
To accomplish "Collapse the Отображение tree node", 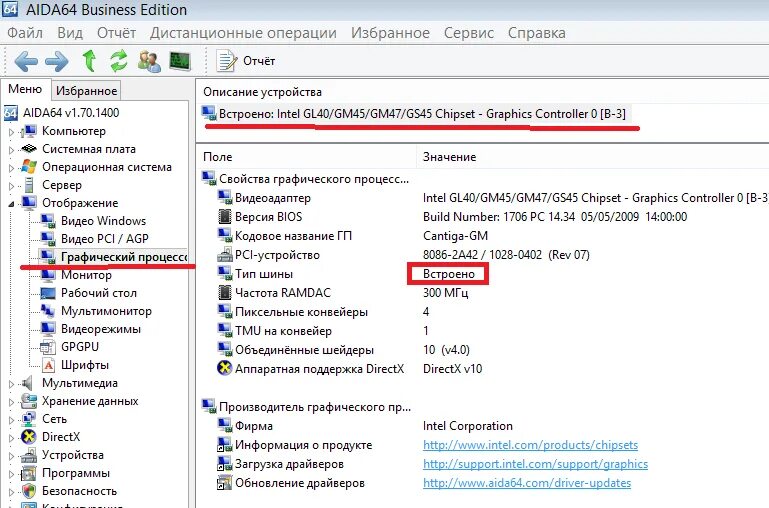I will point(11,203).
